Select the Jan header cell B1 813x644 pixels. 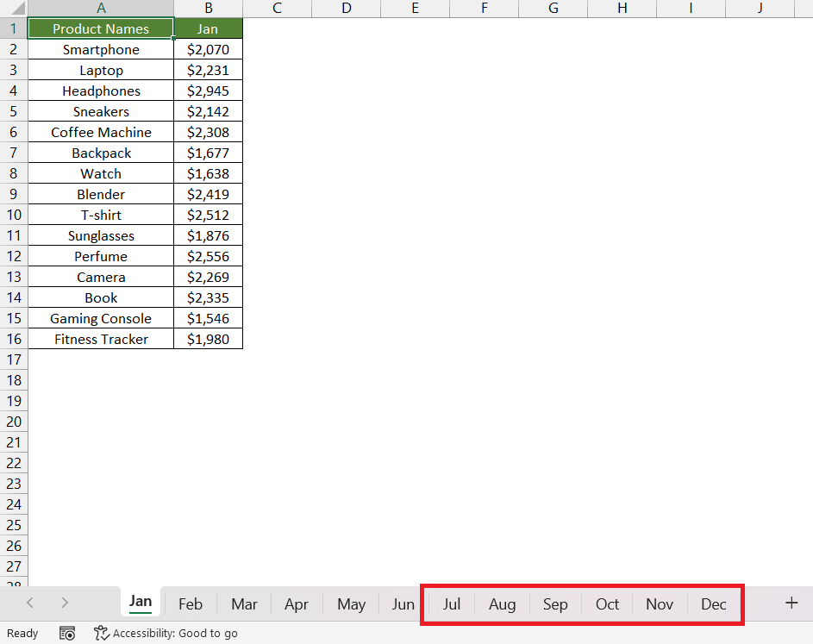pos(208,28)
